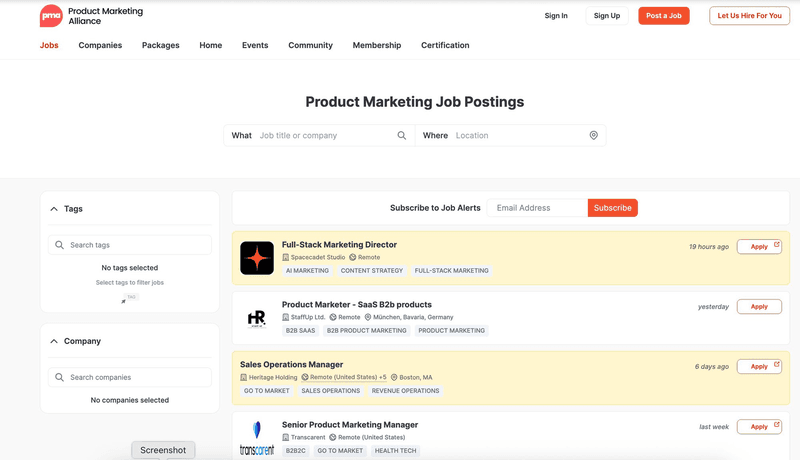The width and height of the screenshot is (800, 460).
Task: Click the Let Us Hire For You button
Action: pyautogui.click(x=749, y=16)
